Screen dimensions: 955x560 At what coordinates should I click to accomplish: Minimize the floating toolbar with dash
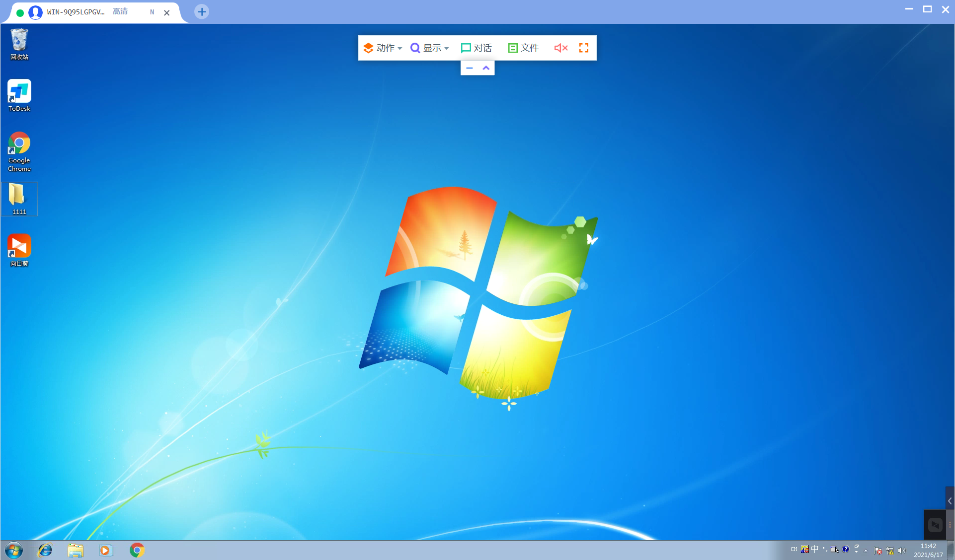[470, 68]
